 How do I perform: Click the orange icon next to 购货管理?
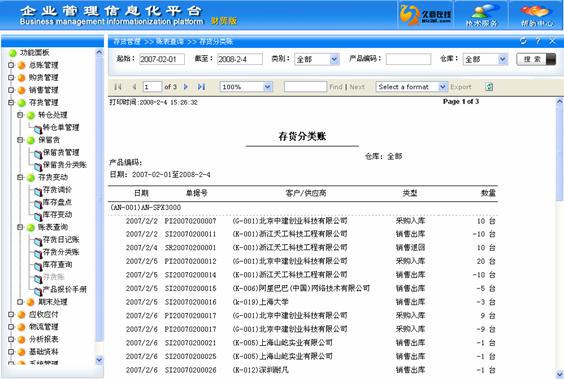pyautogui.click(x=22, y=78)
